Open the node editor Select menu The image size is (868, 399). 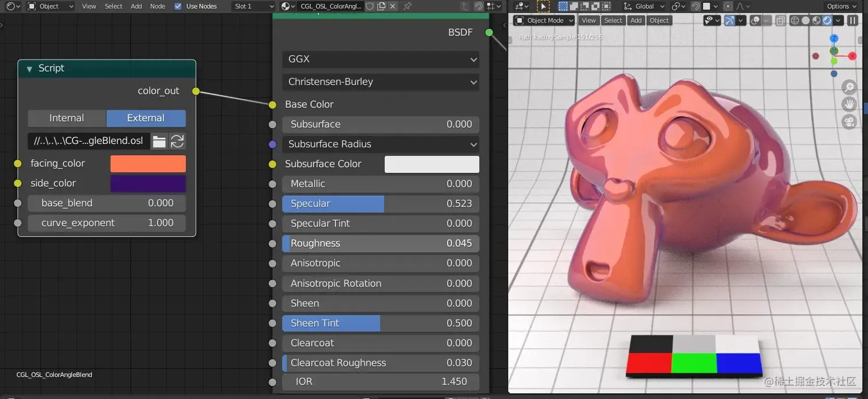(114, 6)
